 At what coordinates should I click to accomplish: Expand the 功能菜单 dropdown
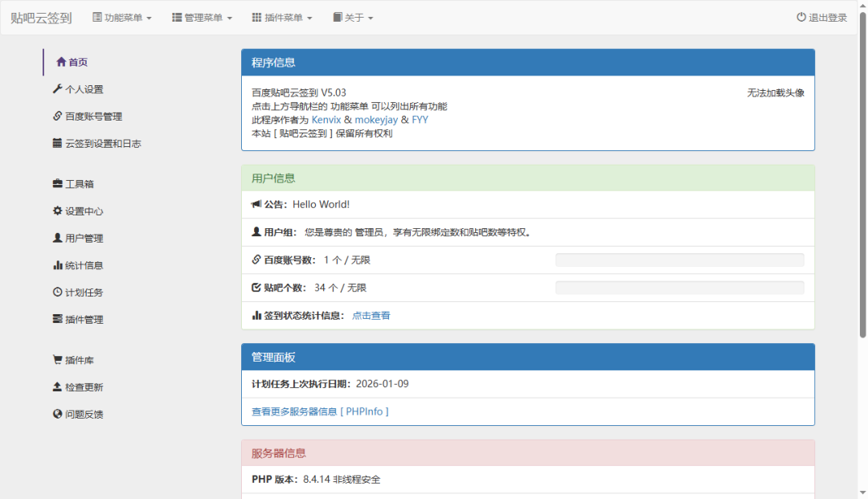coord(122,18)
